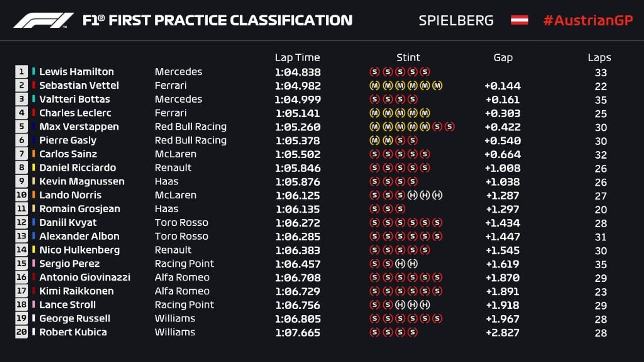The width and height of the screenshot is (644, 362).
Task: Click Lance Stroll's first hard tyre icon
Action: tap(400, 305)
